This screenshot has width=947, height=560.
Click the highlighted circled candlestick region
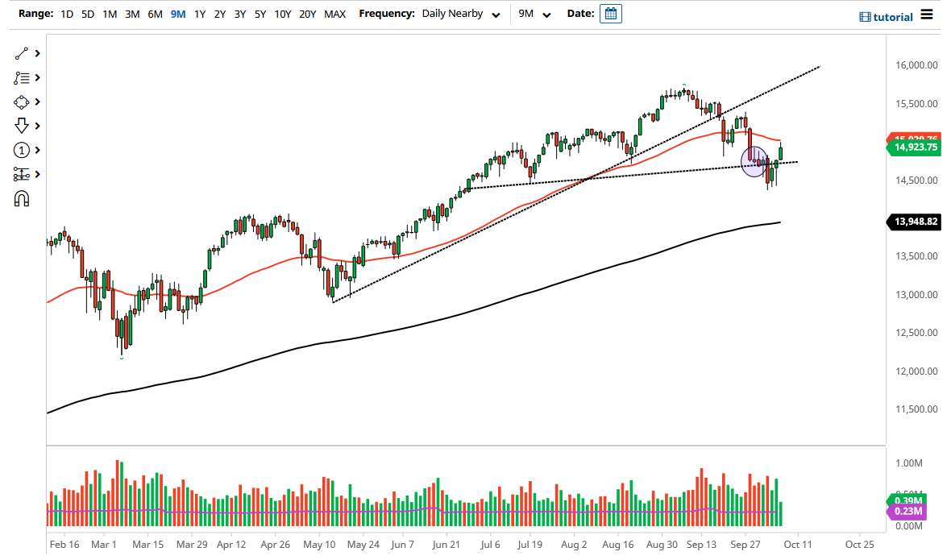click(754, 160)
